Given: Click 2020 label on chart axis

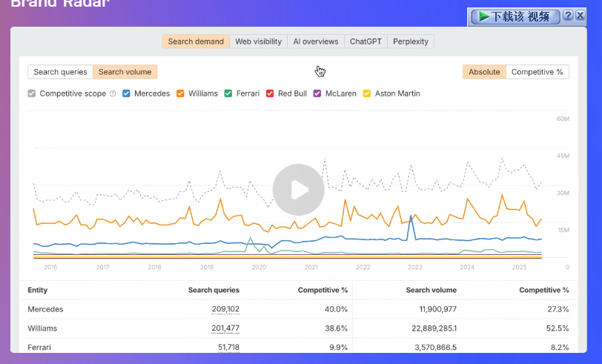Looking at the screenshot, I should (259, 267).
